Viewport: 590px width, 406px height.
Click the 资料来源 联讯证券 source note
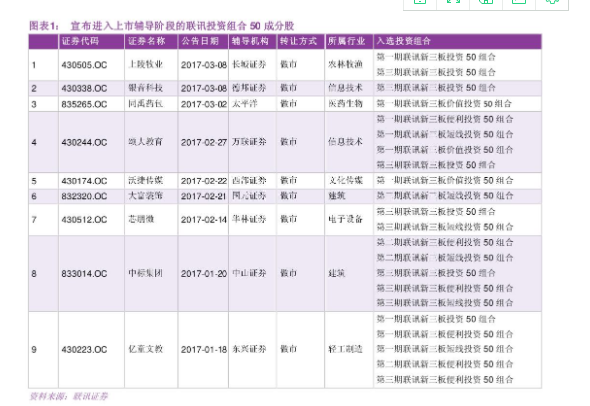(x=68, y=396)
